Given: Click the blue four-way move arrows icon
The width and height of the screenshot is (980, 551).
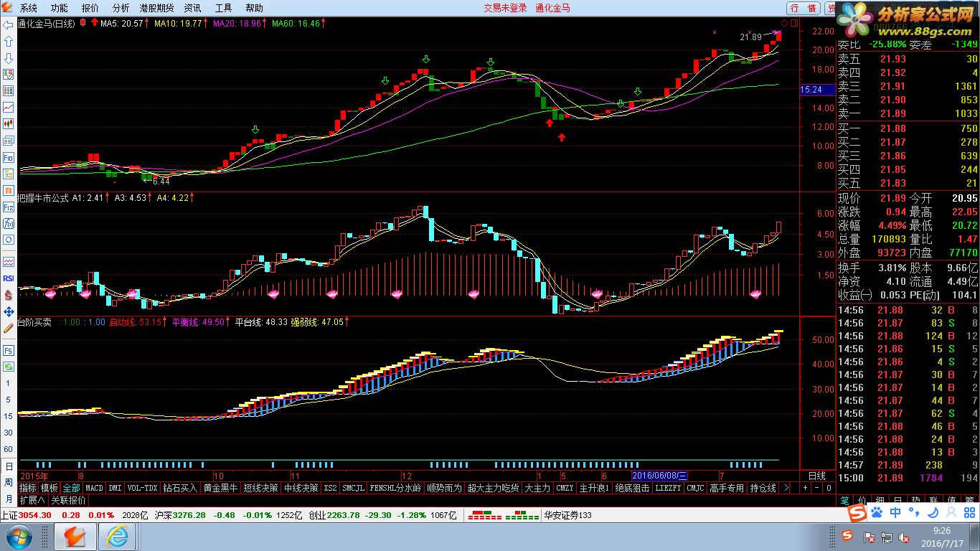Looking at the screenshot, I should 9,311.
